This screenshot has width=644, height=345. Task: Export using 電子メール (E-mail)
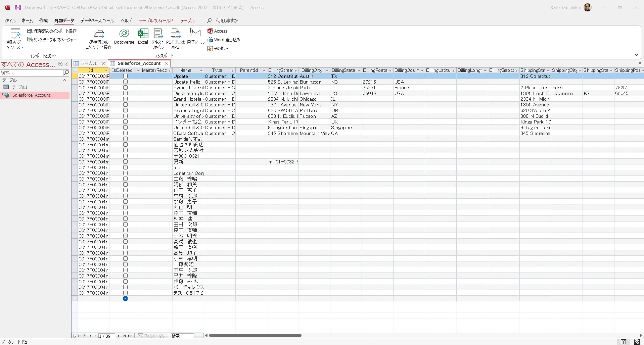(x=195, y=38)
